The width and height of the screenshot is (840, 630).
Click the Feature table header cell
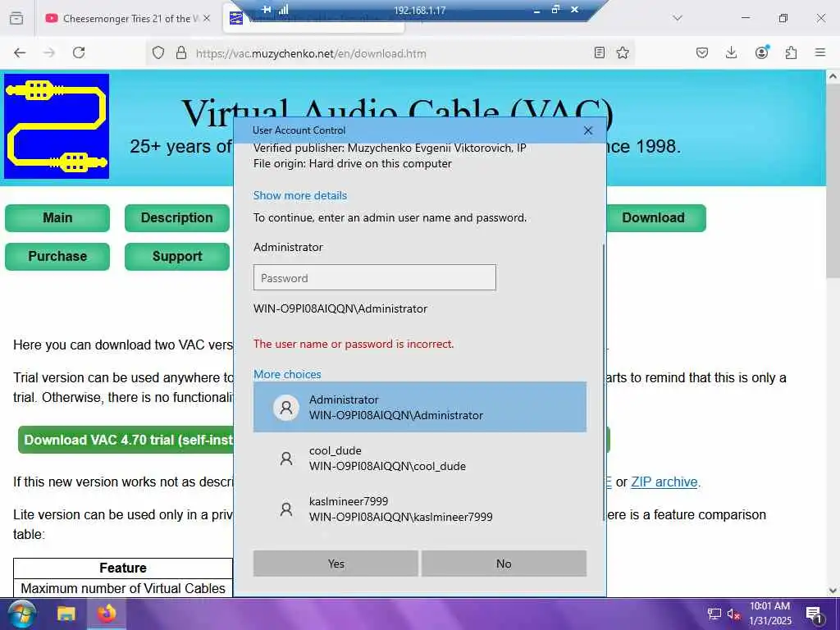click(123, 568)
